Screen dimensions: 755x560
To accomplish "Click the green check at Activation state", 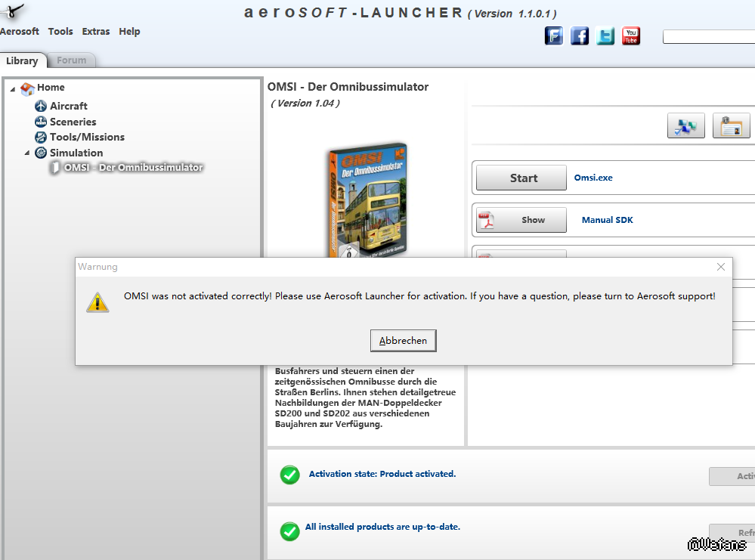I will [290, 475].
